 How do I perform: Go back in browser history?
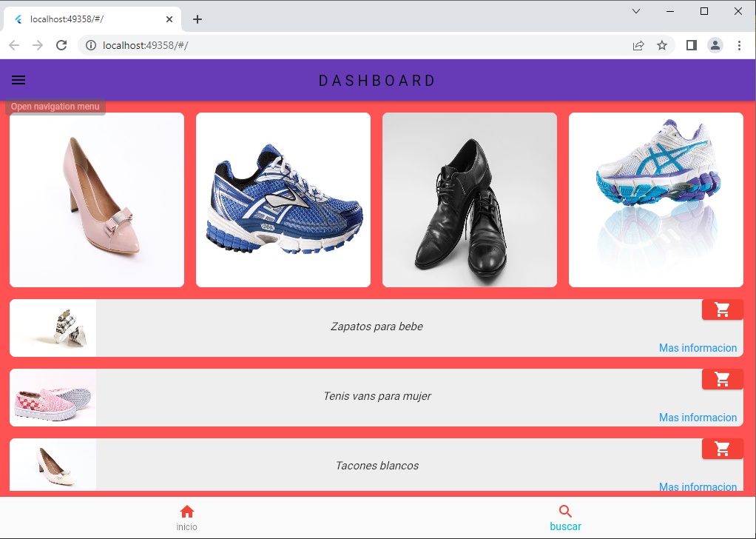click(15, 45)
